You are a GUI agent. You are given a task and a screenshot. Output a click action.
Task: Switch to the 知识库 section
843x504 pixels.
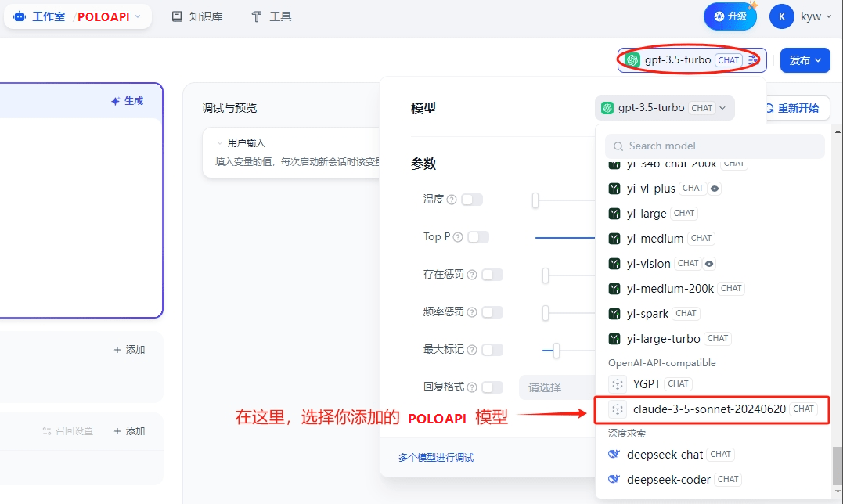tap(197, 15)
